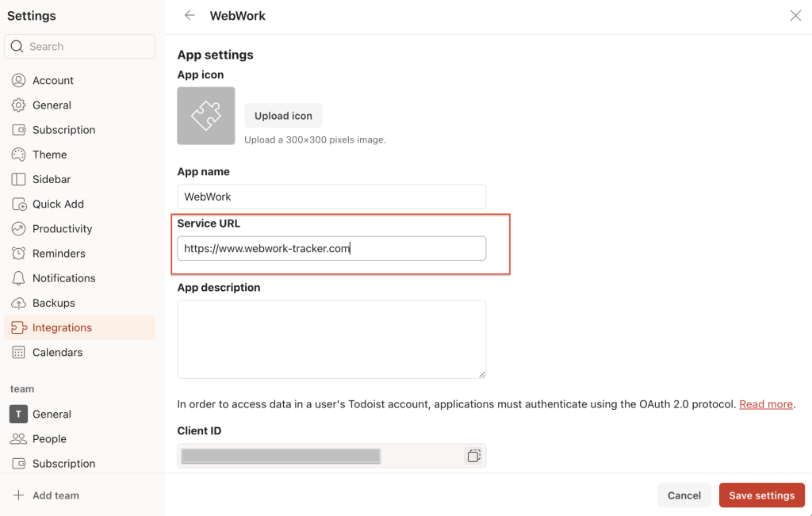Screen dimensions: 812x516
Task: Click the back arrow next to WebWork
Action: click(190, 16)
